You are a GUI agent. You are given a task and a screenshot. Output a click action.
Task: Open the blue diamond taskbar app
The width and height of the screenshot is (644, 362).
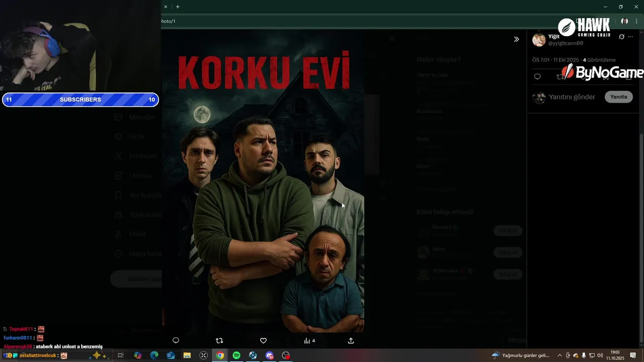[253, 355]
